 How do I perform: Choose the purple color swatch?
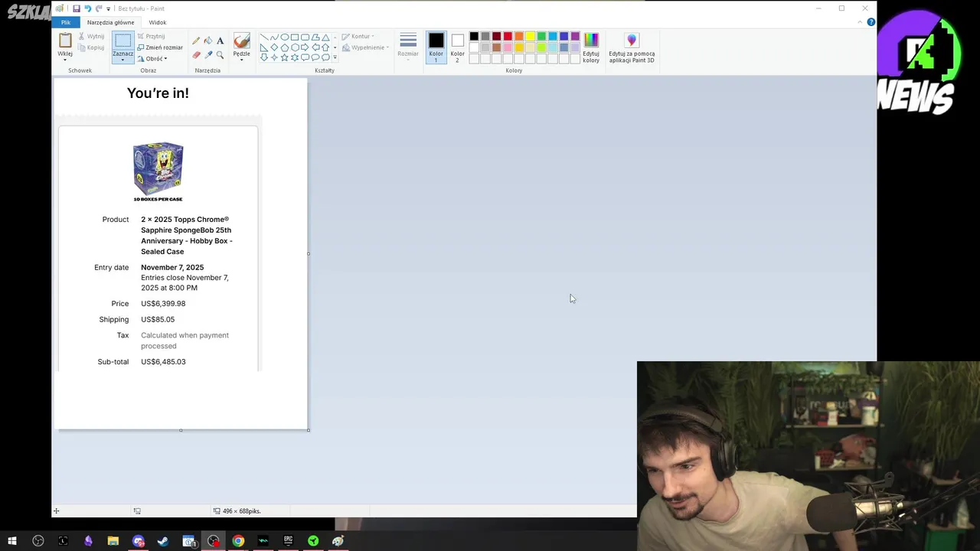click(x=575, y=36)
